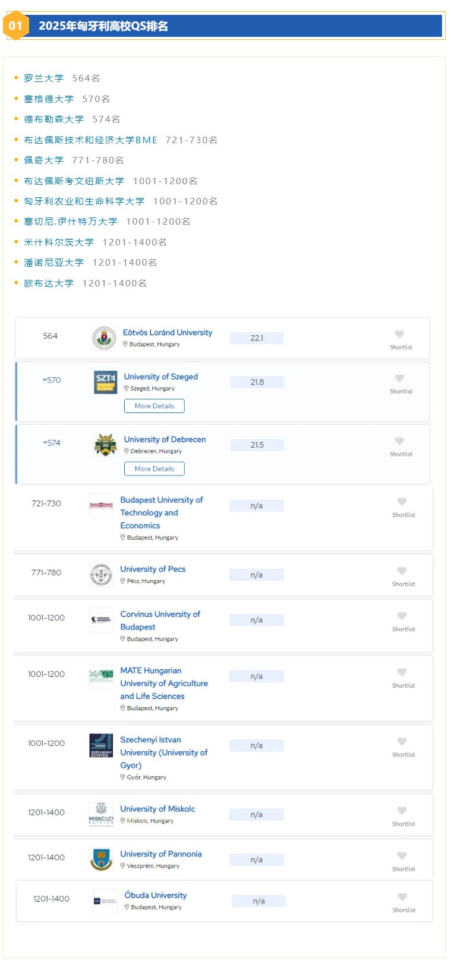Shortlist heart for Budapest University of Technology

point(402,502)
